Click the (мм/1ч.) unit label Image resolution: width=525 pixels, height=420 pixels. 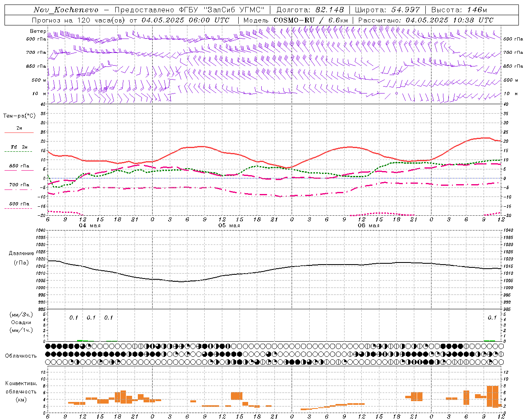21,330
